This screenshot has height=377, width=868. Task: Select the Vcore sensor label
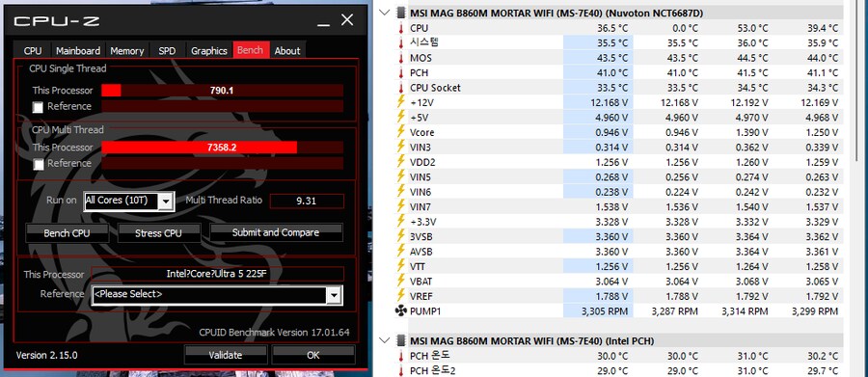(x=422, y=132)
